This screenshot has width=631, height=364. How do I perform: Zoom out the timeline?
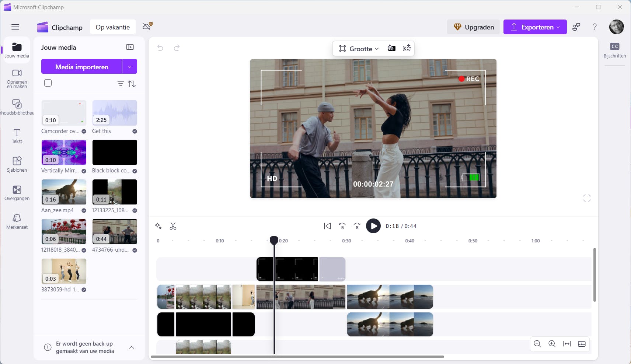pyautogui.click(x=537, y=344)
